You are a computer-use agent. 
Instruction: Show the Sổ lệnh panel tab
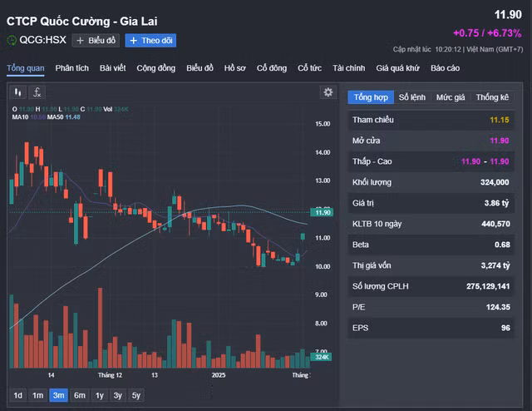411,97
